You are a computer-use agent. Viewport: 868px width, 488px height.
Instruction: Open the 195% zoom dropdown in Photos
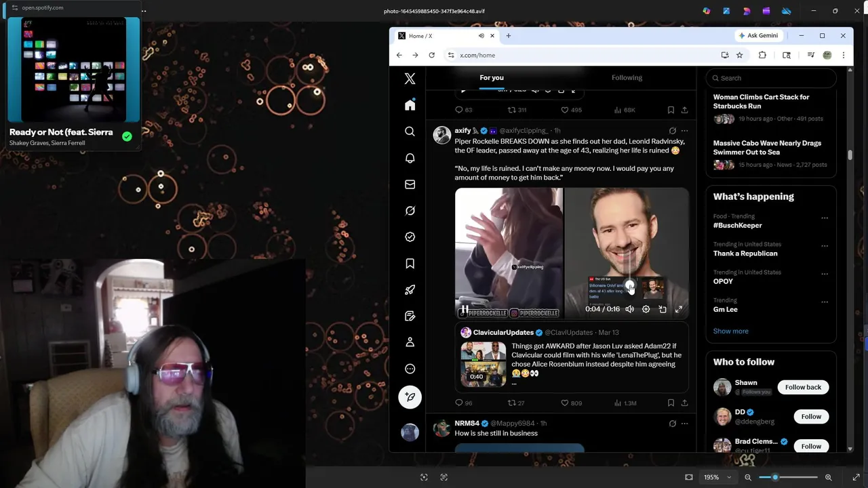[x=717, y=477]
